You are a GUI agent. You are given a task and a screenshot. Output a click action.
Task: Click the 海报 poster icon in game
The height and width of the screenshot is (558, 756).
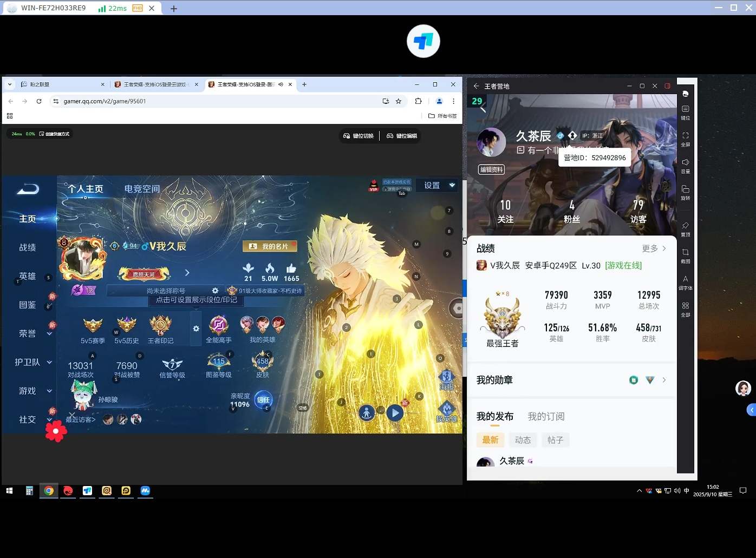click(446, 379)
